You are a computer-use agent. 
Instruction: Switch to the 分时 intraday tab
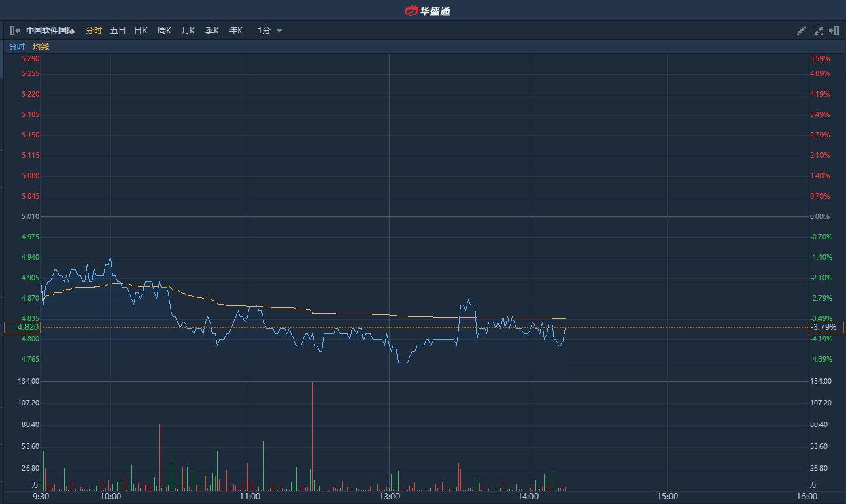coord(94,31)
